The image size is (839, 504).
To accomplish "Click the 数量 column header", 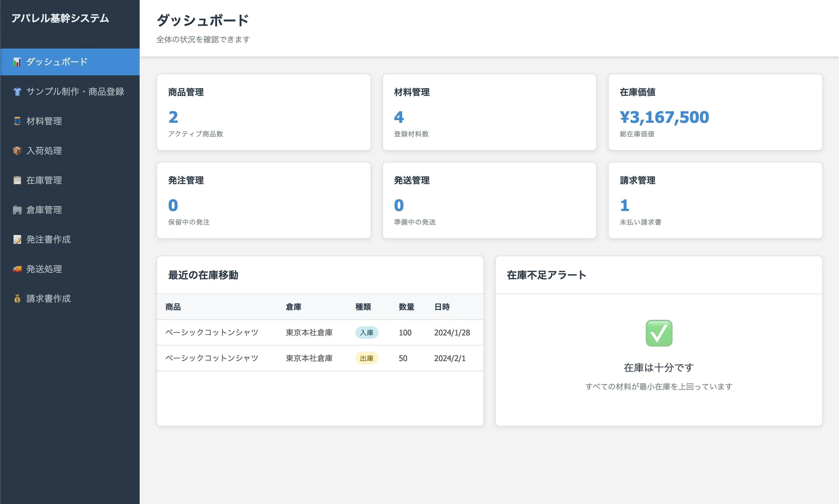I will pyautogui.click(x=406, y=307).
